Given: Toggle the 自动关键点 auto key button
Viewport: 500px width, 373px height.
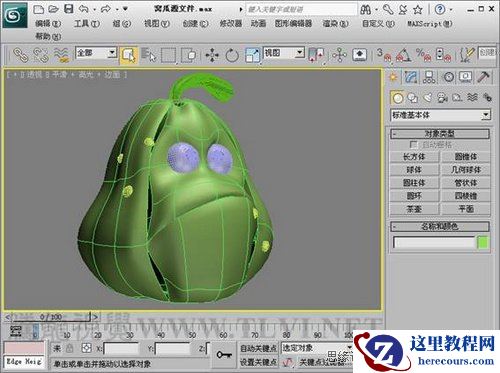Looking at the screenshot, I should coord(258,348).
